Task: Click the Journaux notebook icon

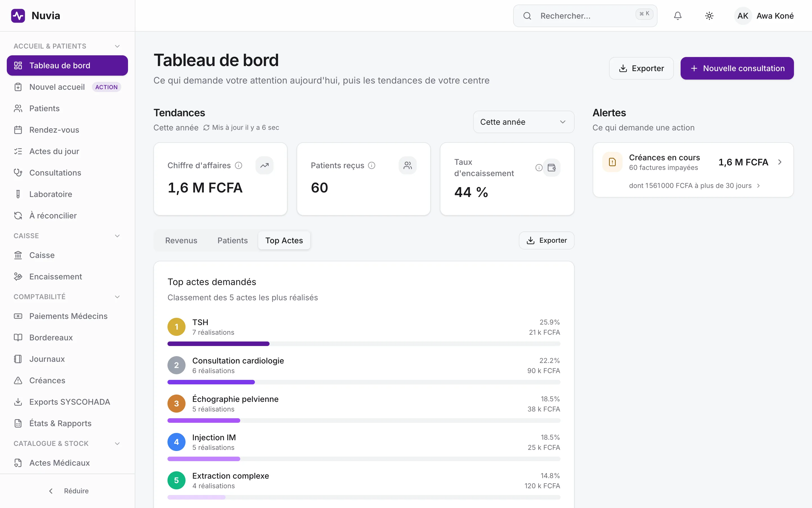Action: (x=18, y=359)
